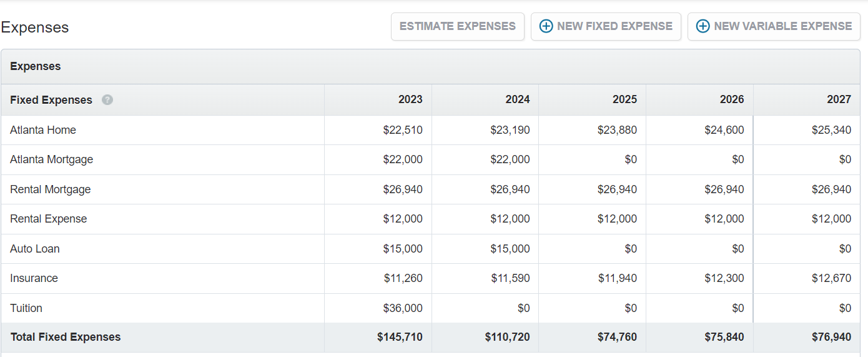Click the Tuition 2023 amount $36,000
This screenshot has height=357, width=868.
coord(403,308)
